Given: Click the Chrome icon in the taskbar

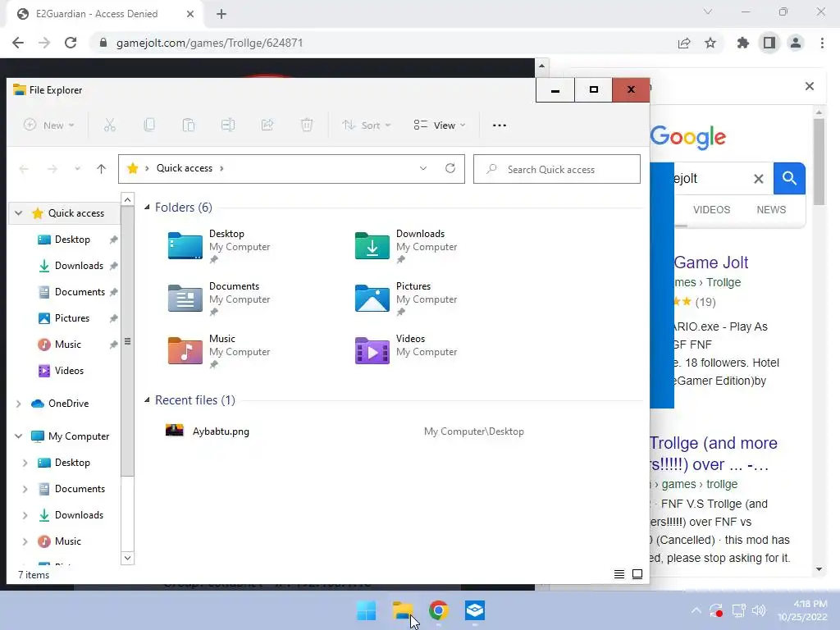Looking at the screenshot, I should tap(438, 610).
